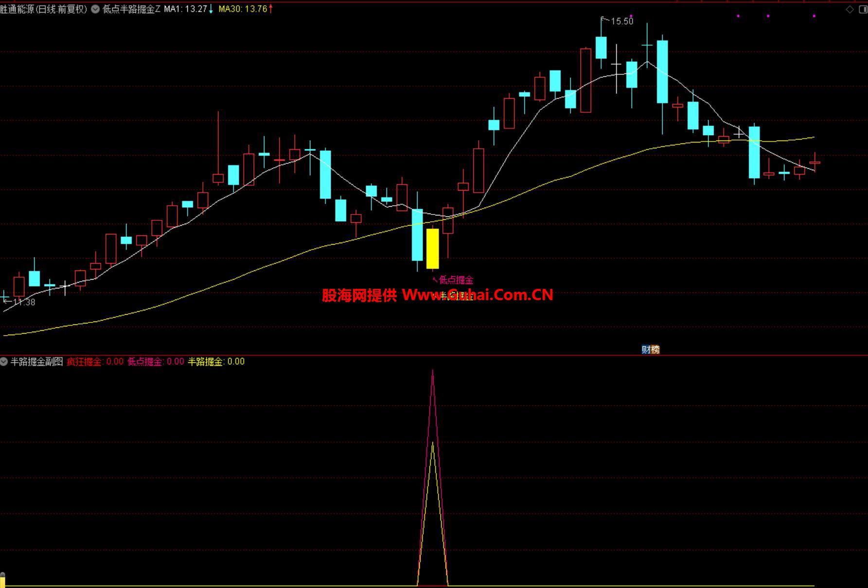Click the diamond marker icon at top right
The image size is (868, 588).
click(x=850, y=9)
